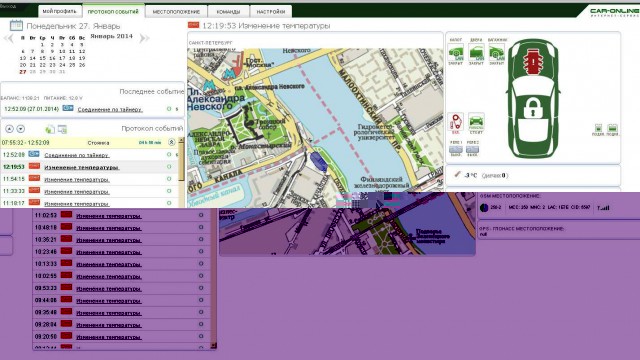Go to previous month in calendar
Viewport: 640px width, 360px height.
[x=9, y=39]
